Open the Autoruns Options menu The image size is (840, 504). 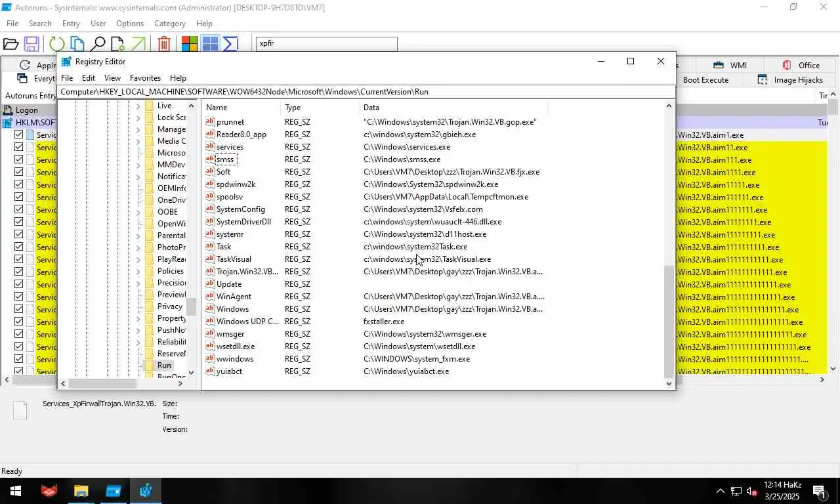[x=130, y=23]
